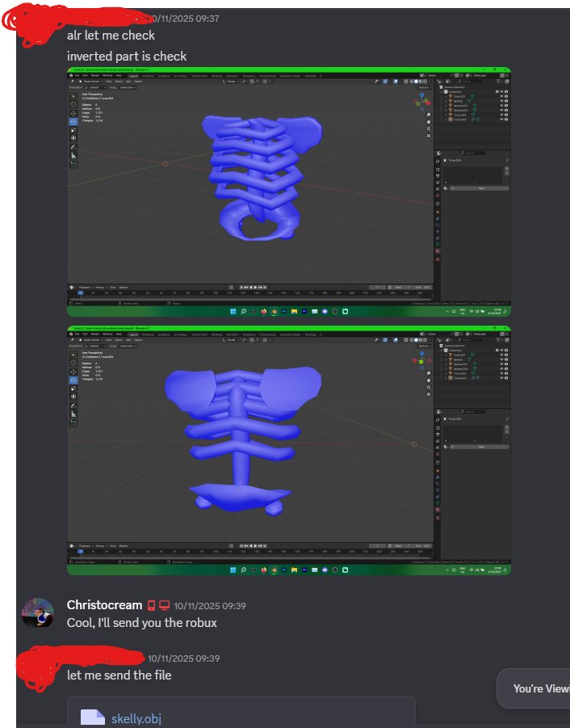Select the Add Cube tool in top Blender screenshot

(73, 164)
